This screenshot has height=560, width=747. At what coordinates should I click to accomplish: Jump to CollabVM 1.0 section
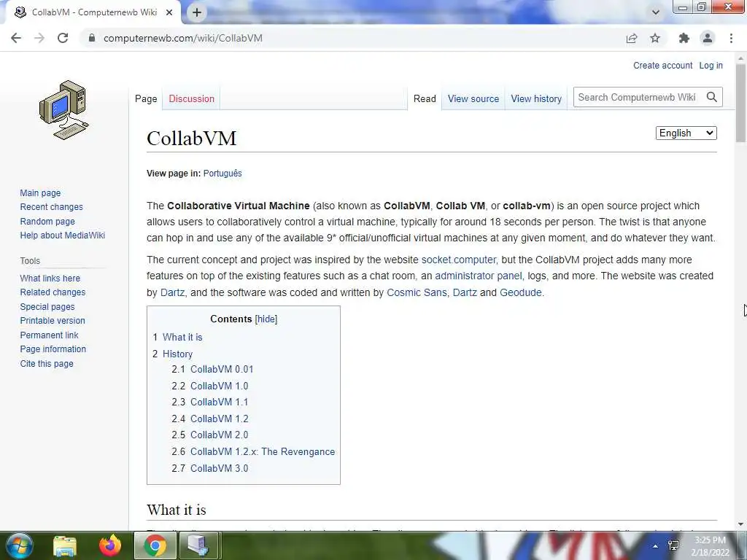pos(219,386)
